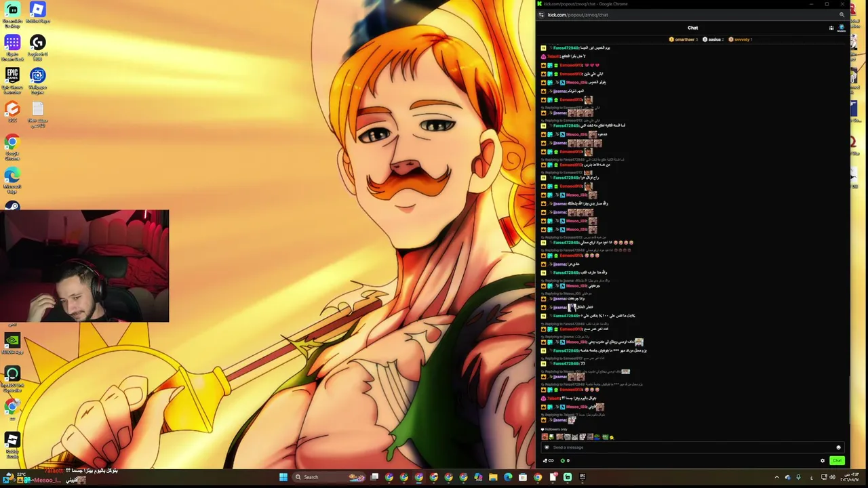
Task: Open the Logitech G HUB shortcut
Action: click(x=37, y=47)
